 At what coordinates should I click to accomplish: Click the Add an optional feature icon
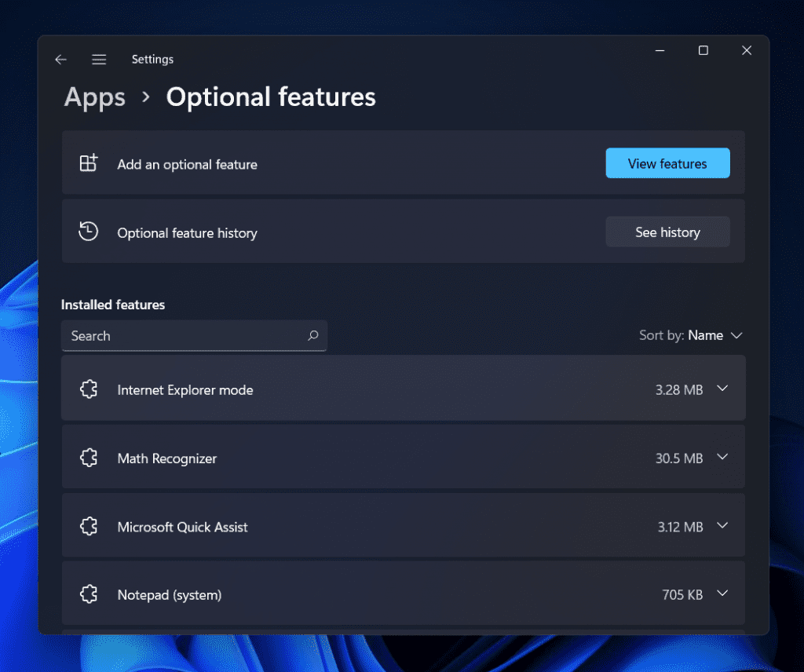coord(89,163)
